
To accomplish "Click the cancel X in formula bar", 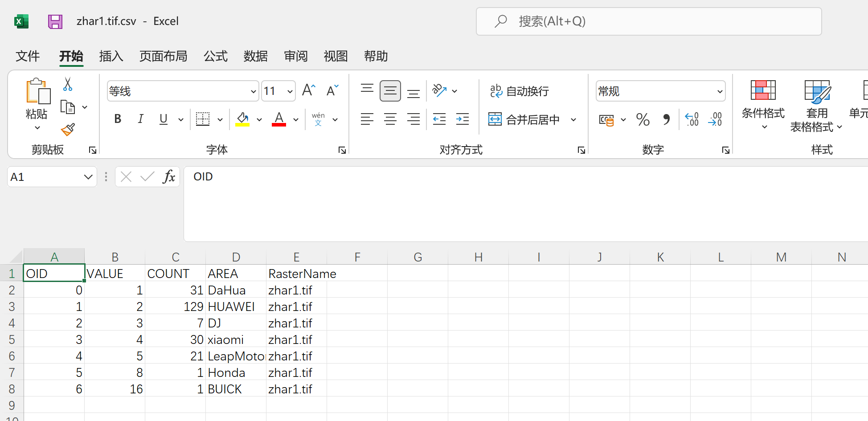I will point(126,177).
